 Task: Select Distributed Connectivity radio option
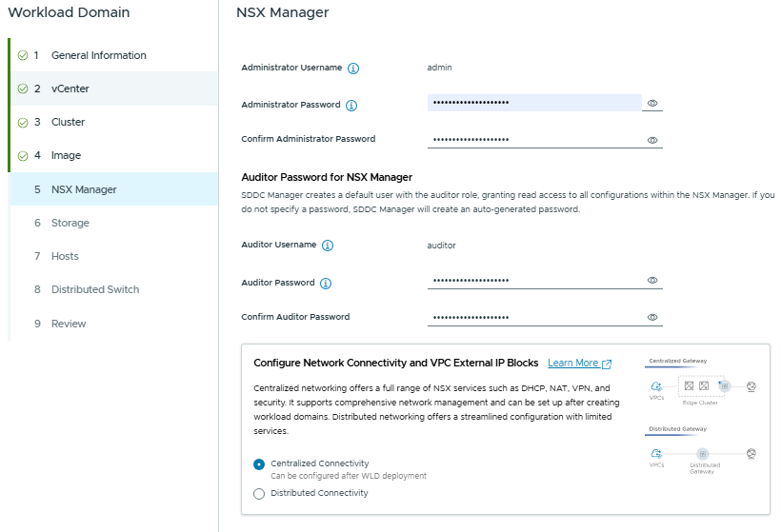pyautogui.click(x=259, y=493)
